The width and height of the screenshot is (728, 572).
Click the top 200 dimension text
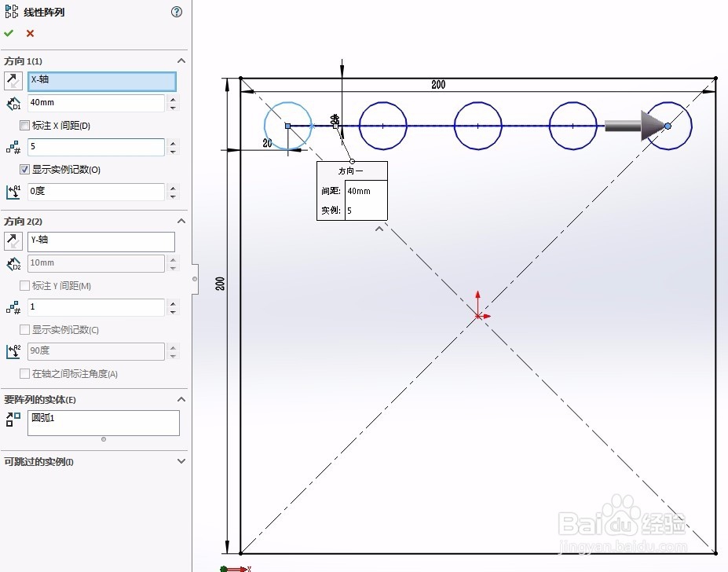point(438,85)
